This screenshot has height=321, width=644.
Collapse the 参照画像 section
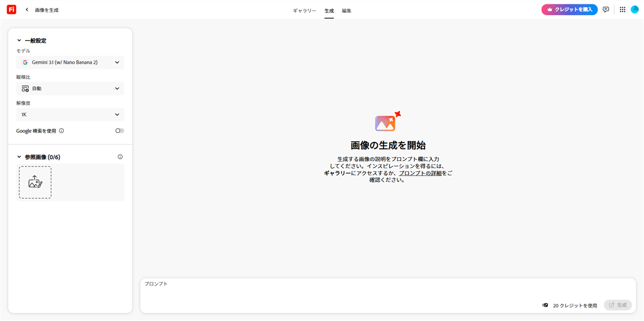[x=19, y=157]
